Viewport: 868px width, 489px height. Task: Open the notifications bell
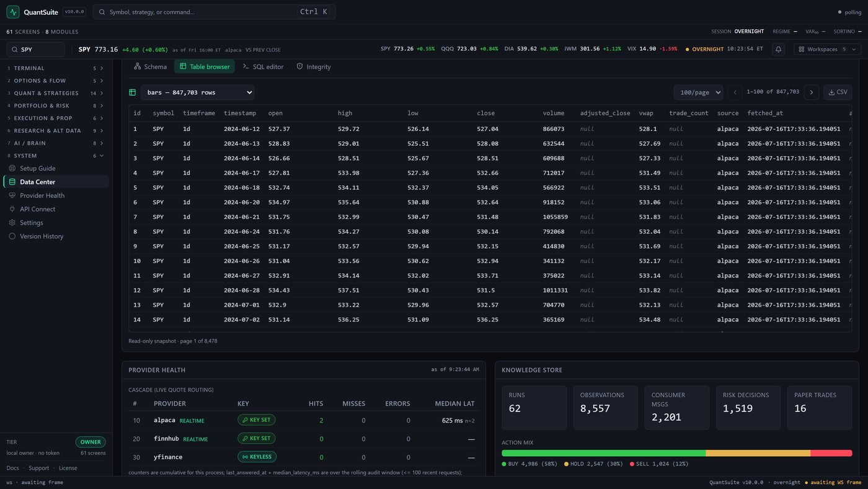[779, 49]
